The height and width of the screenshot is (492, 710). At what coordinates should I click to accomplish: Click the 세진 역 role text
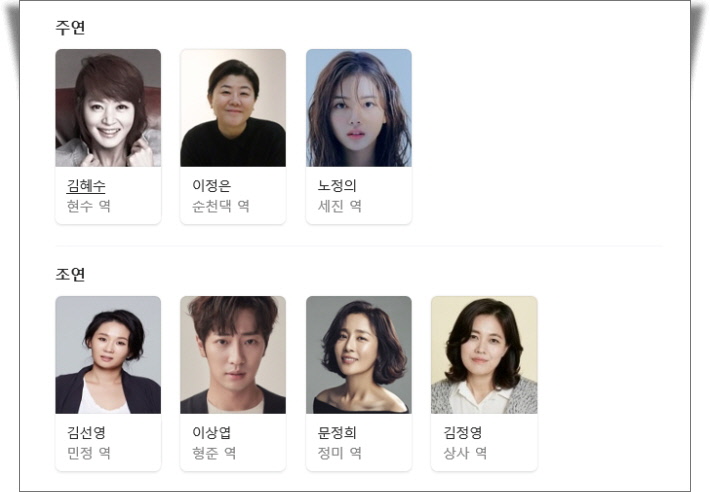340,206
